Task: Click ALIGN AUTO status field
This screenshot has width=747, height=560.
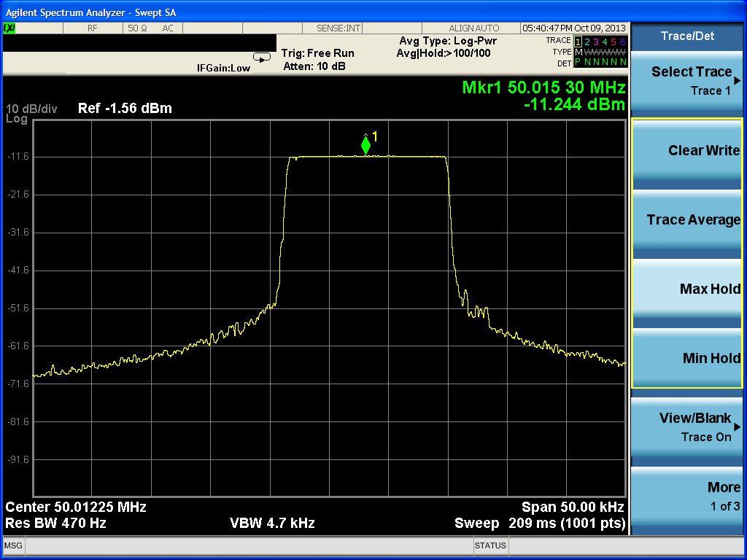Action: 474,28
